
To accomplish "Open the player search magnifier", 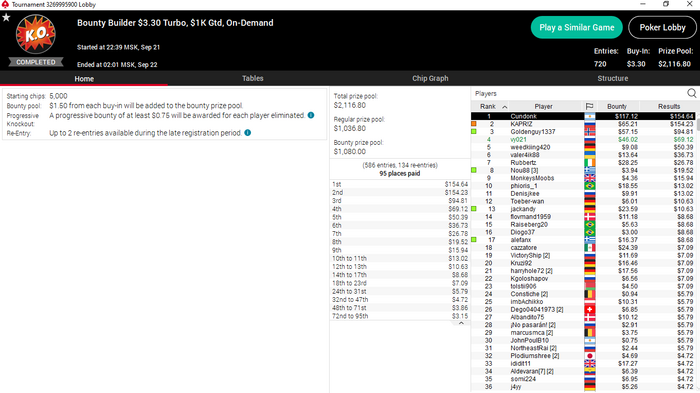I will click(692, 93).
